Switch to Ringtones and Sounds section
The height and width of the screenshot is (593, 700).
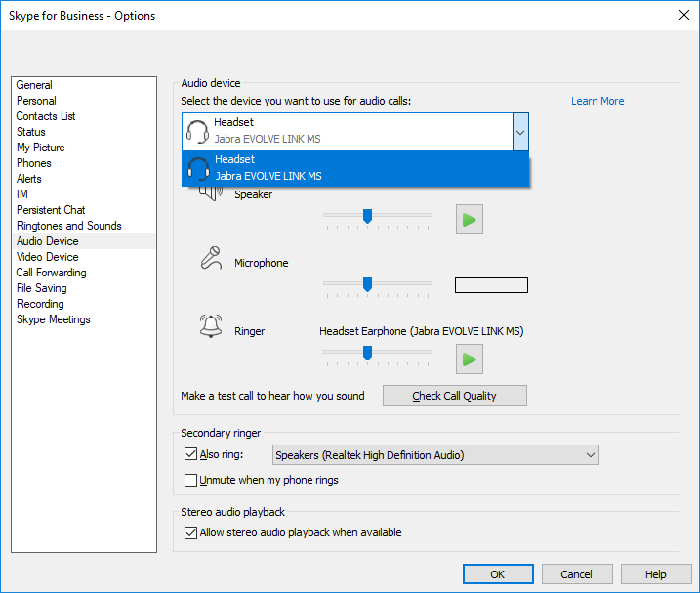pos(68,226)
